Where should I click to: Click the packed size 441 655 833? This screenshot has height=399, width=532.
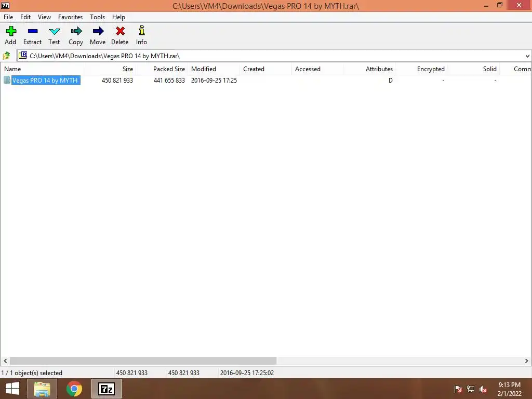click(x=169, y=81)
